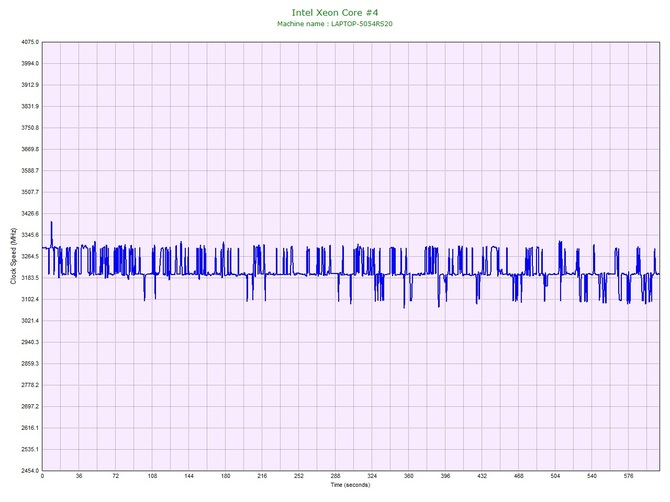Click the x-axis tick label 180
Viewport: 670px width, 502px height.
(x=226, y=476)
